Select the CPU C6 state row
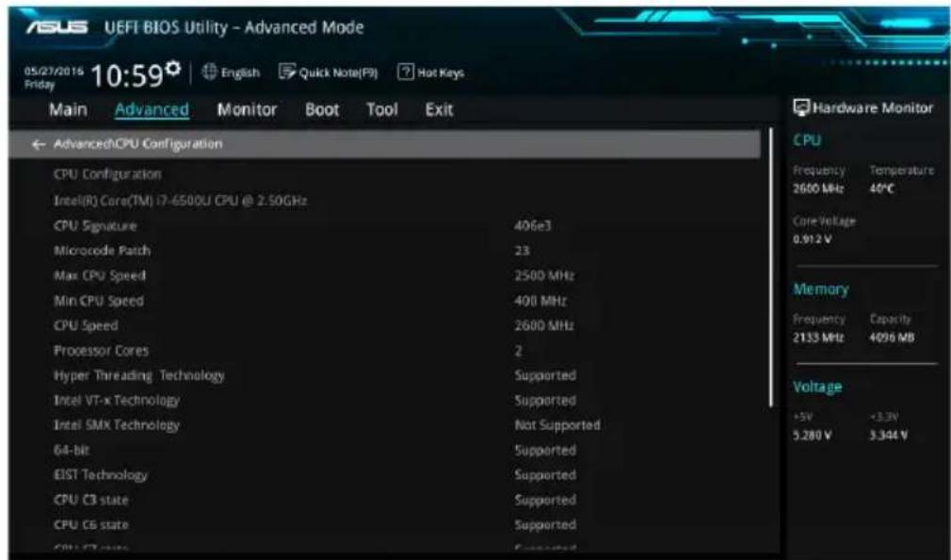The image size is (951, 560). pyautogui.click(x=91, y=525)
